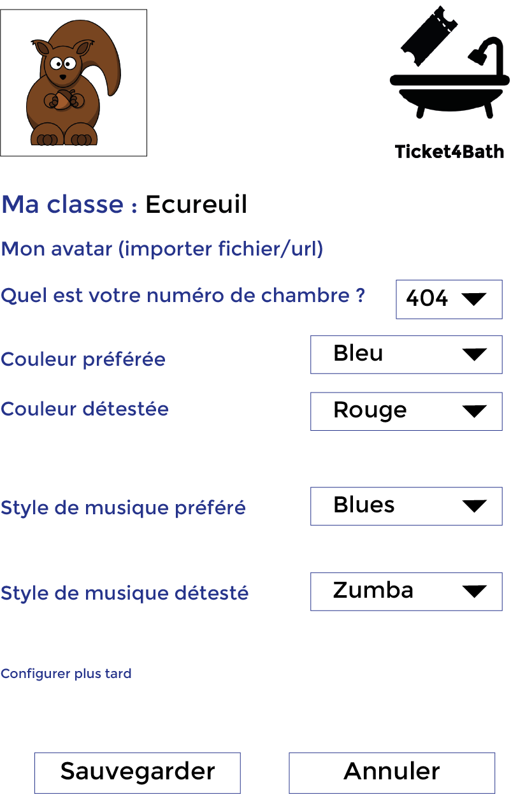
Task: Click the arrow in the 404 selector
Action: point(473,299)
